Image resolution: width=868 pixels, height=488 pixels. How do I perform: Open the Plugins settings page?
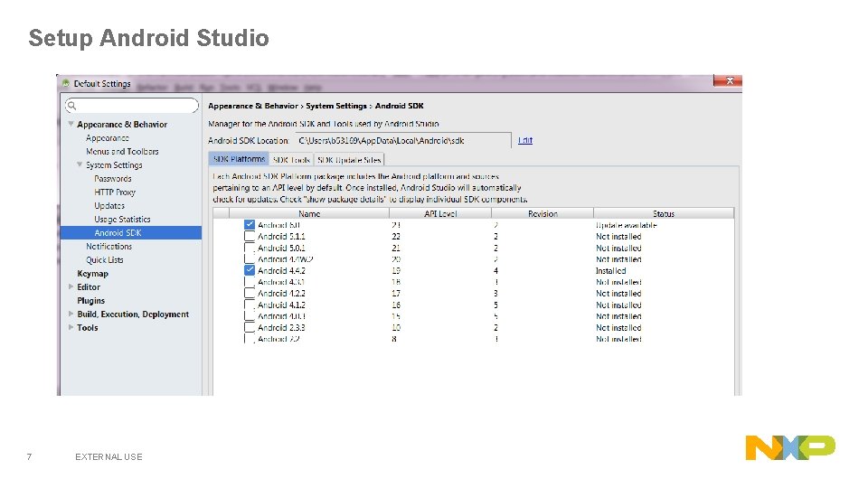pyautogui.click(x=90, y=300)
